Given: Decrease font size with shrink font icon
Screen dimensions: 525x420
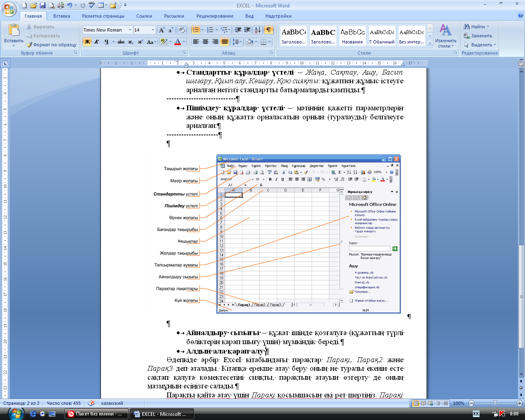Looking at the screenshot, I should click(171, 30).
